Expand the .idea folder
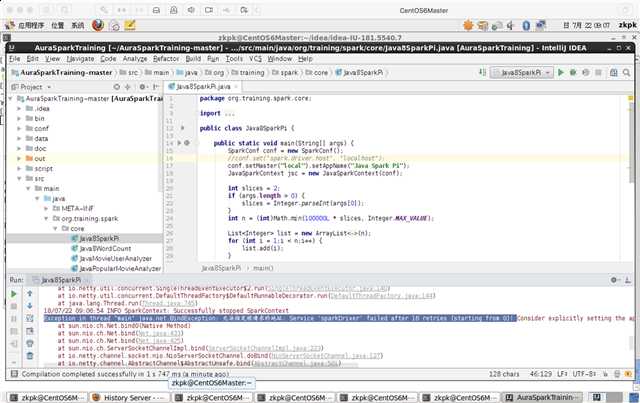 (19, 109)
